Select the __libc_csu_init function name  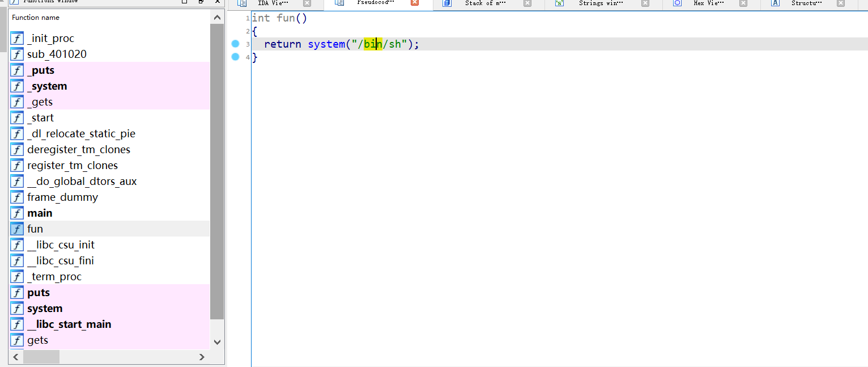pyautogui.click(x=61, y=244)
